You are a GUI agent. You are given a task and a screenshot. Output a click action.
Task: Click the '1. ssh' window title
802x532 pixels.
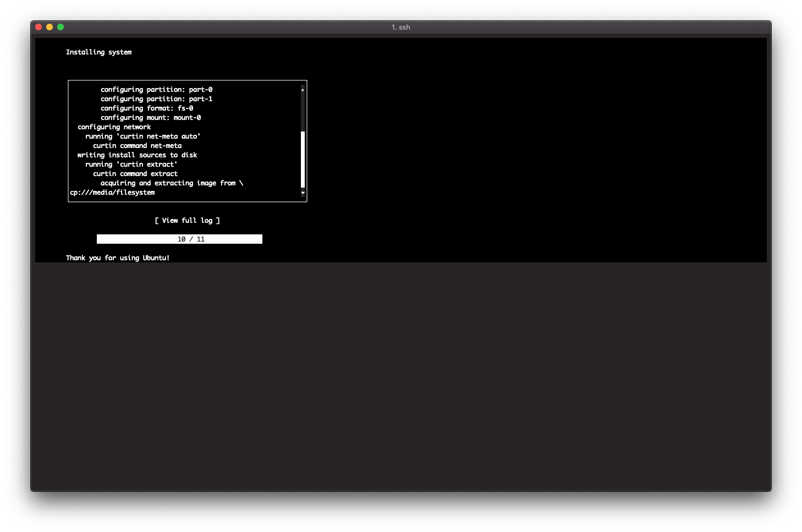pos(401,27)
